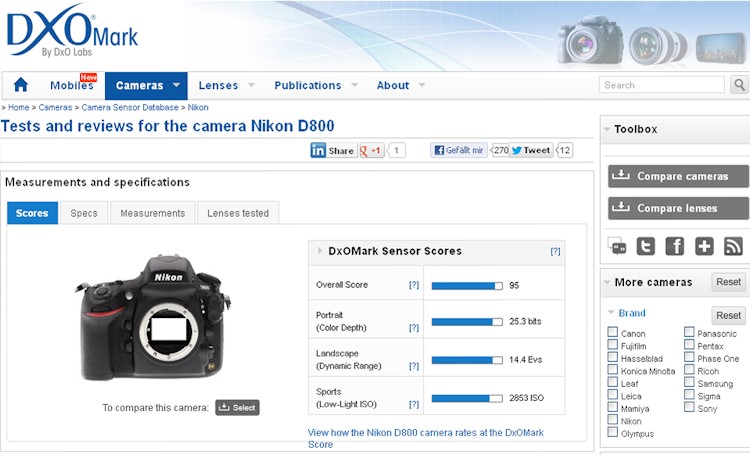Image resolution: width=750 pixels, height=455 pixels.
Task: Go to Nikon breadcrumb link
Action: point(198,107)
